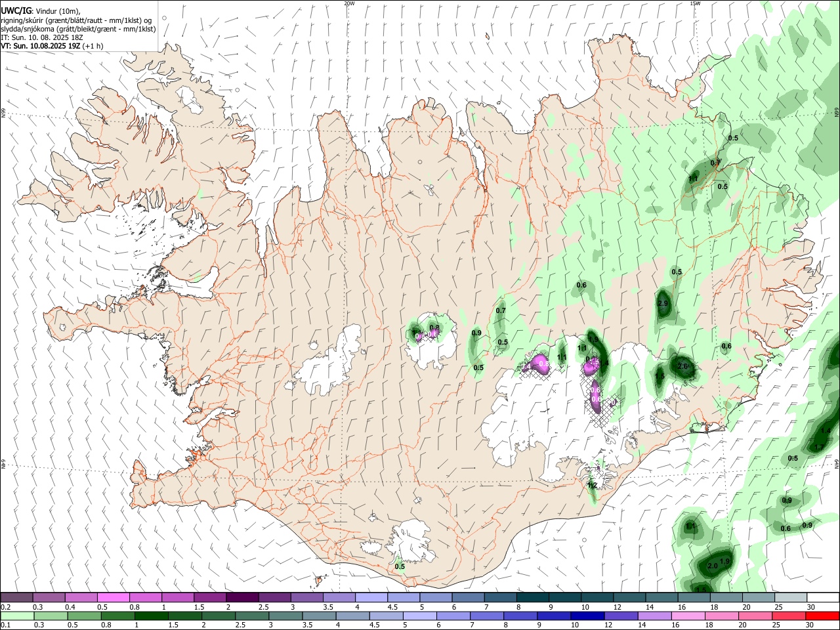Screen dimensions: 840x630
Task: Click the 'IT: Sun. 10. 08. 2025 18Z' line
Action: coord(42,37)
